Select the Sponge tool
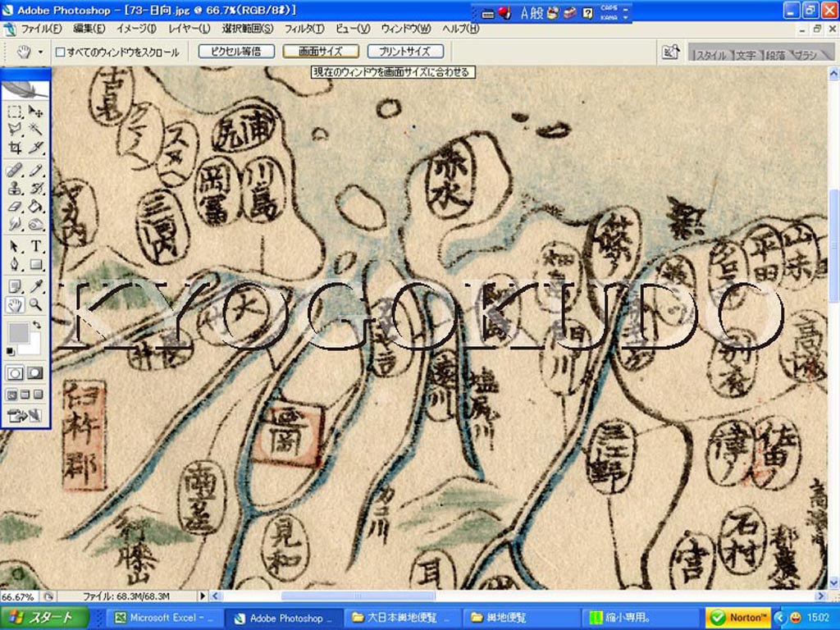This screenshot has width=840, height=630. coord(35,224)
